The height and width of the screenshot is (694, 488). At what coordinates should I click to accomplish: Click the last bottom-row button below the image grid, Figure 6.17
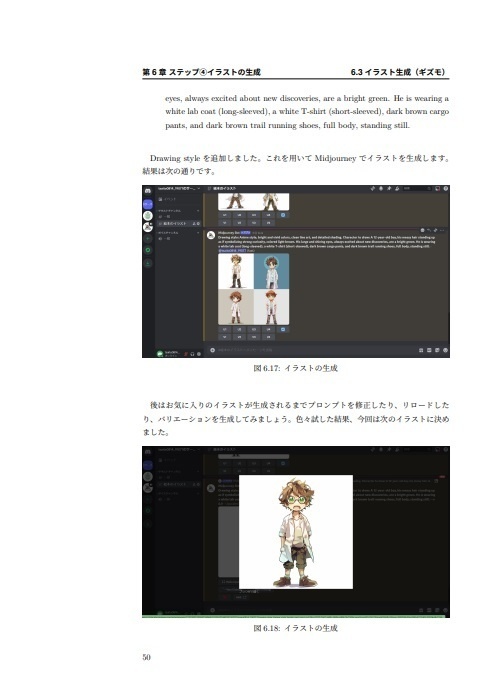click(268, 337)
